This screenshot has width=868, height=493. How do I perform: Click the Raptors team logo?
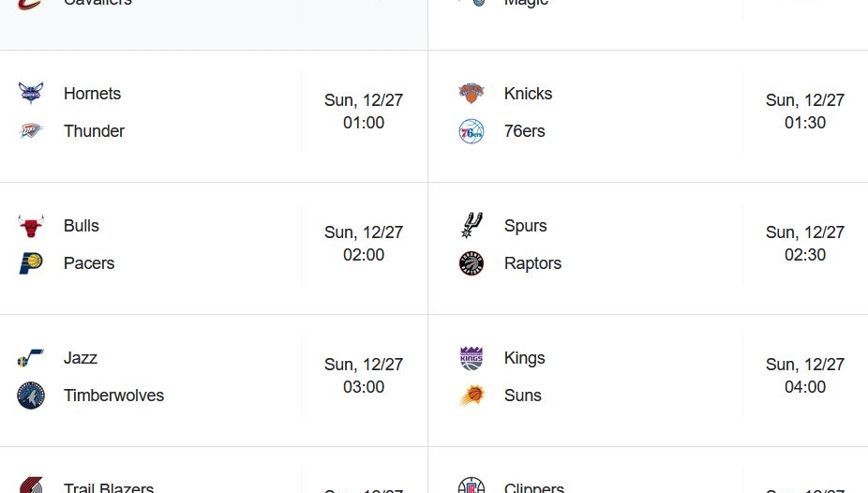tap(471, 263)
